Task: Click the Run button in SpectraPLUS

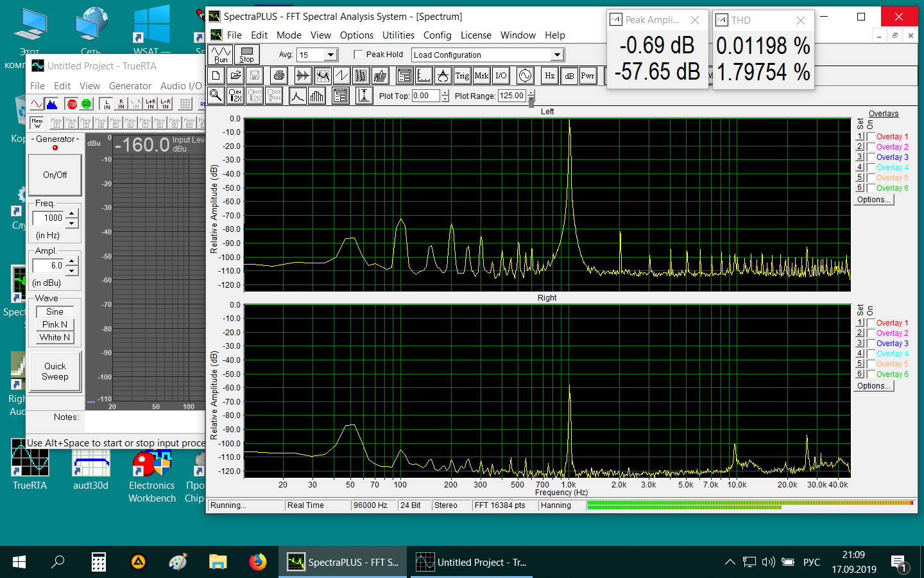Action: (221, 55)
